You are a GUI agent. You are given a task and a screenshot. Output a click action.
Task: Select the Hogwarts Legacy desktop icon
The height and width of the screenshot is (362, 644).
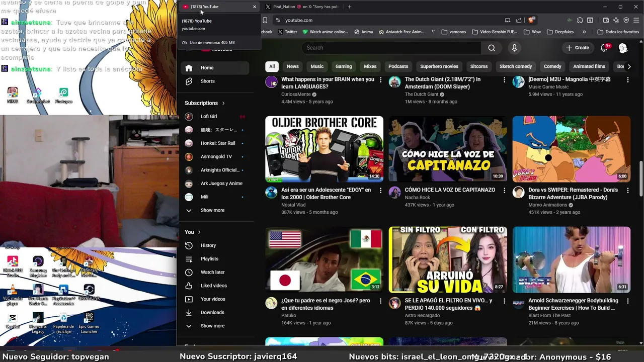click(38, 323)
